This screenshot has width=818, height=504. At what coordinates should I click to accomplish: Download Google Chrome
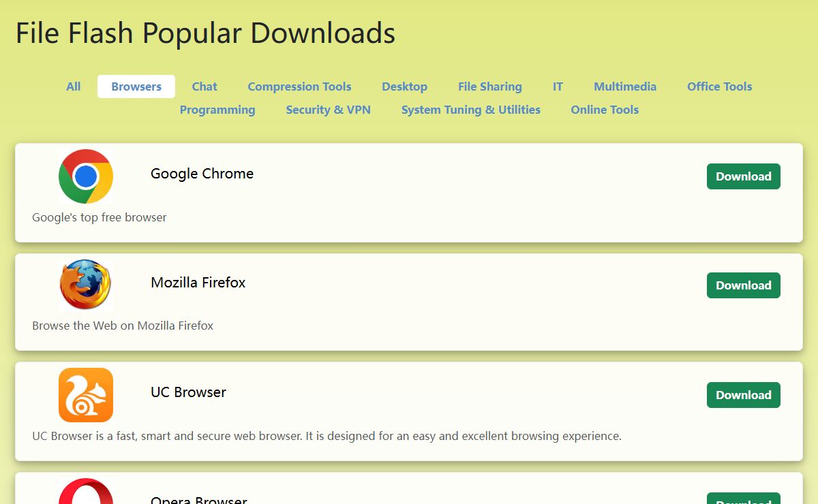(x=744, y=176)
